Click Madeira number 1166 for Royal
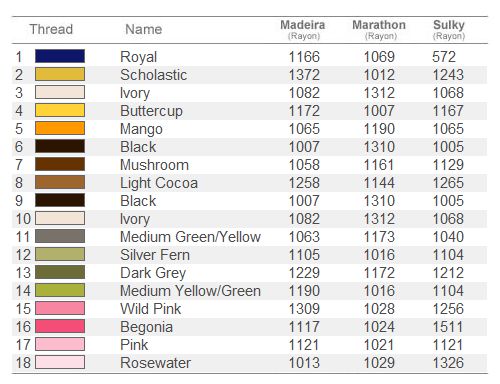Screen dimensions: 500x384 304,57
